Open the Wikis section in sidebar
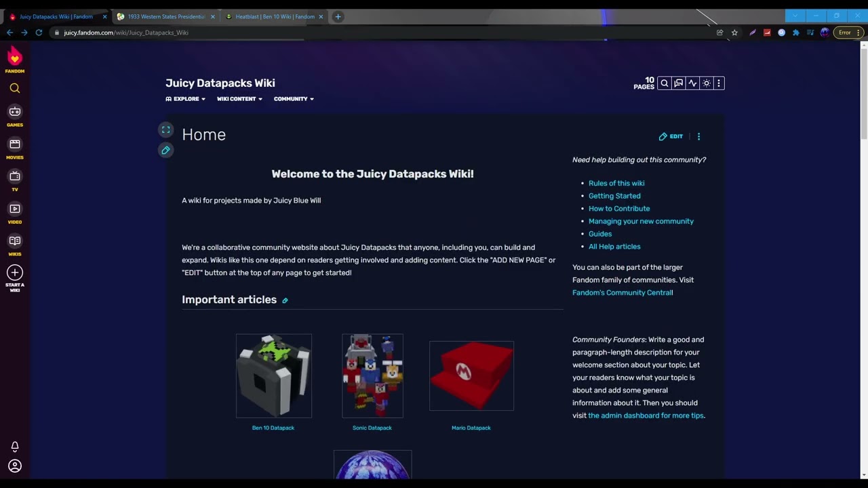Screen dimensions: 868x488 (15, 245)
